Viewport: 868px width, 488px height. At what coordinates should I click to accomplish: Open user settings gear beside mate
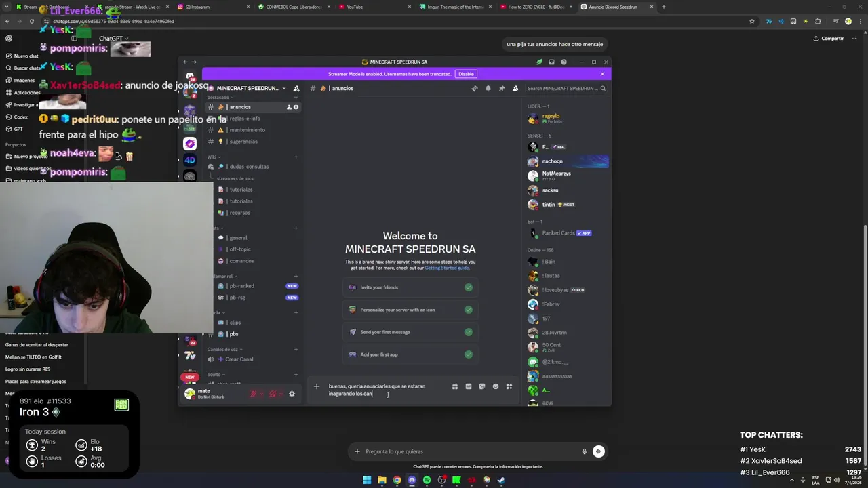292,394
